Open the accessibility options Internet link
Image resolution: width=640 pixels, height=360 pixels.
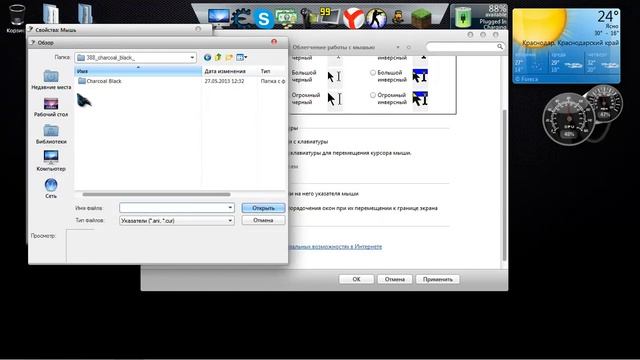pyautogui.click(x=335, y=247)
